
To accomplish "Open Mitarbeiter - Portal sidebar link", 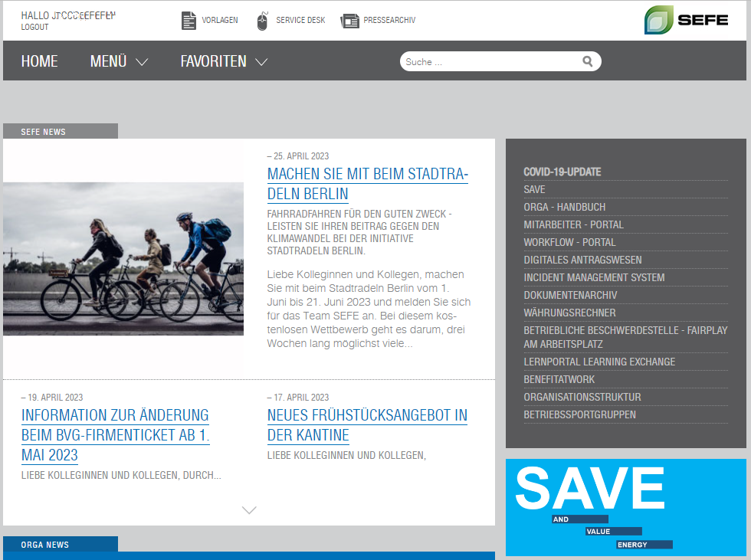I will [574, 225].
